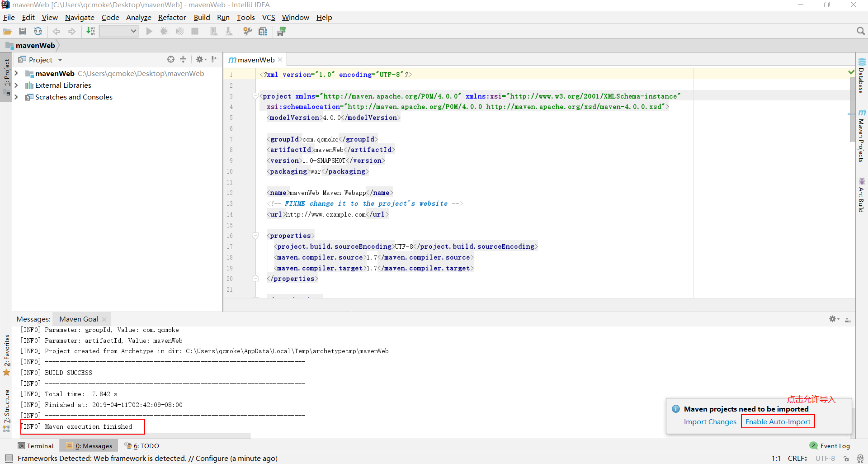Fold the project tag on line 3
The height and width of the screenshot is (464, 868).
[255, 96]
